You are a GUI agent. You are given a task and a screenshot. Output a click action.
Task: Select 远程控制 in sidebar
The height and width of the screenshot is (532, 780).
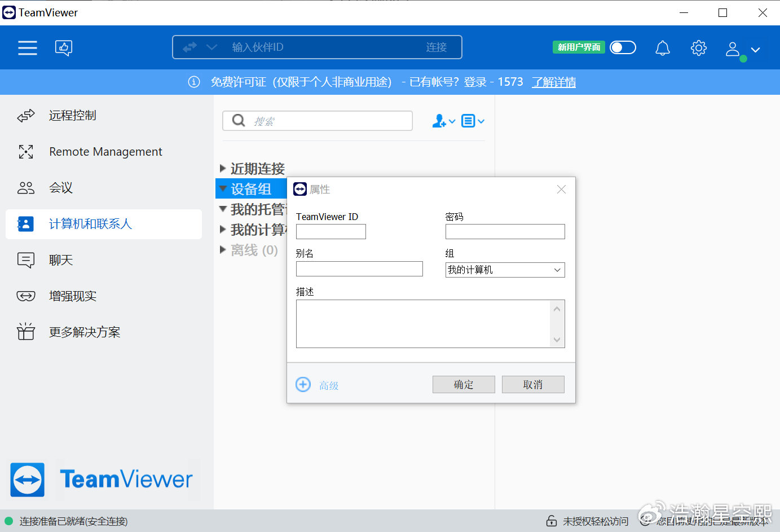pyautogui.click(x=104, y=116)
